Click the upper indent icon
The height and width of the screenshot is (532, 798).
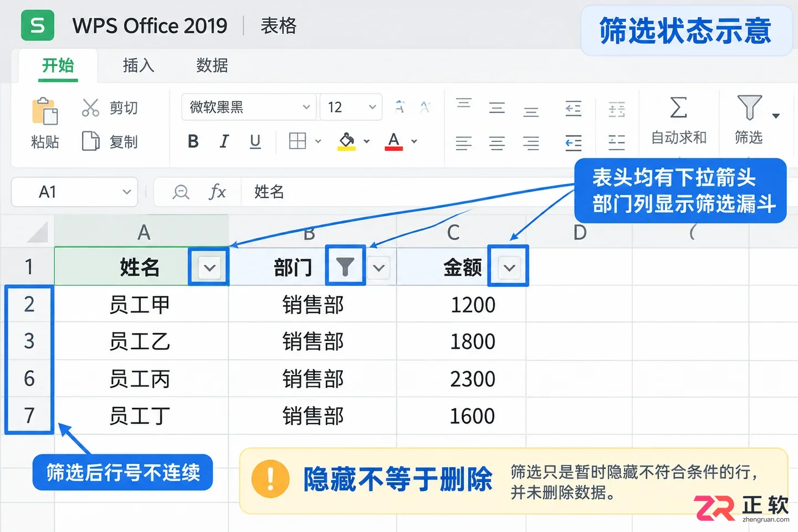pyautogui.click(x=574, y=109)
